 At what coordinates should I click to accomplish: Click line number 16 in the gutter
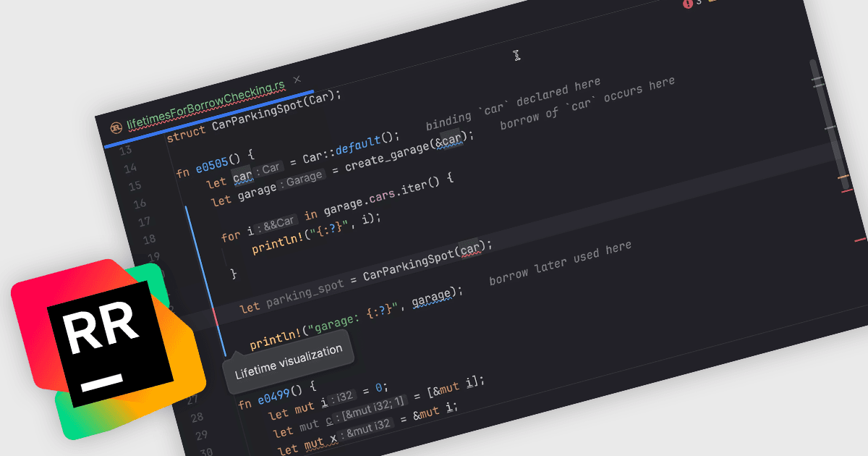point(140,203)
